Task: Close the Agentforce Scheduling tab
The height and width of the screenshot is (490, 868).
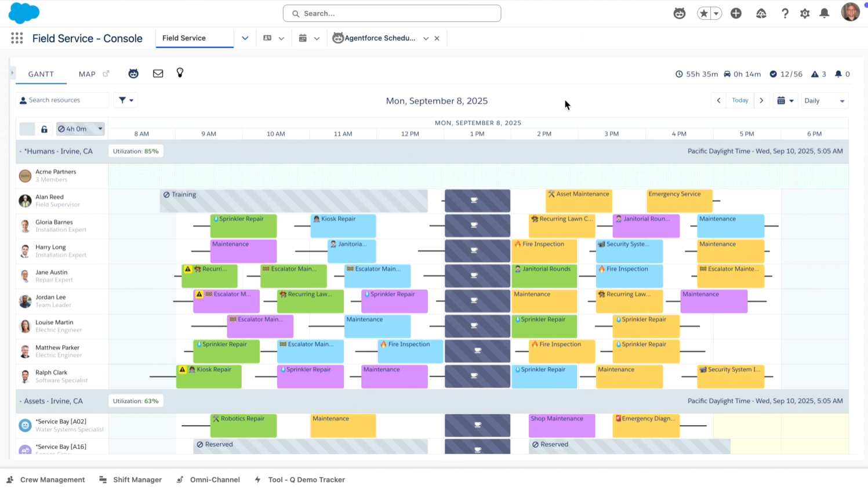Action: pos(437,38)
